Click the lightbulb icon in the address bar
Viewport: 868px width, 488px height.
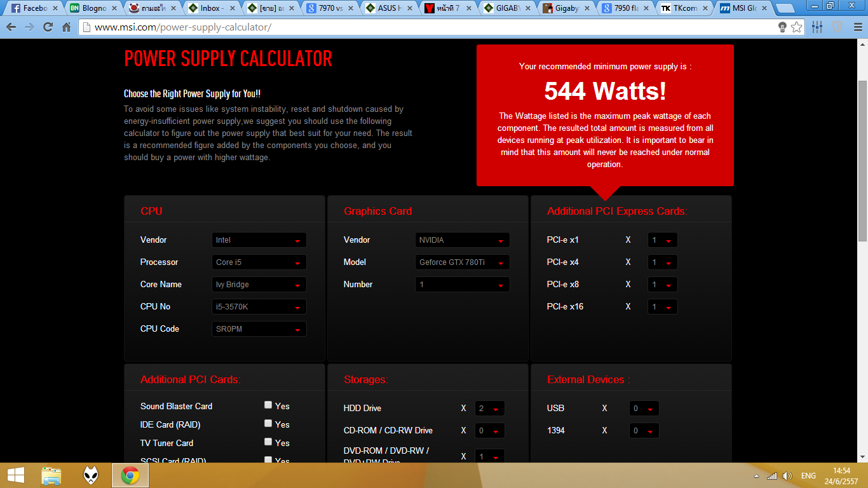pos(783,27)
